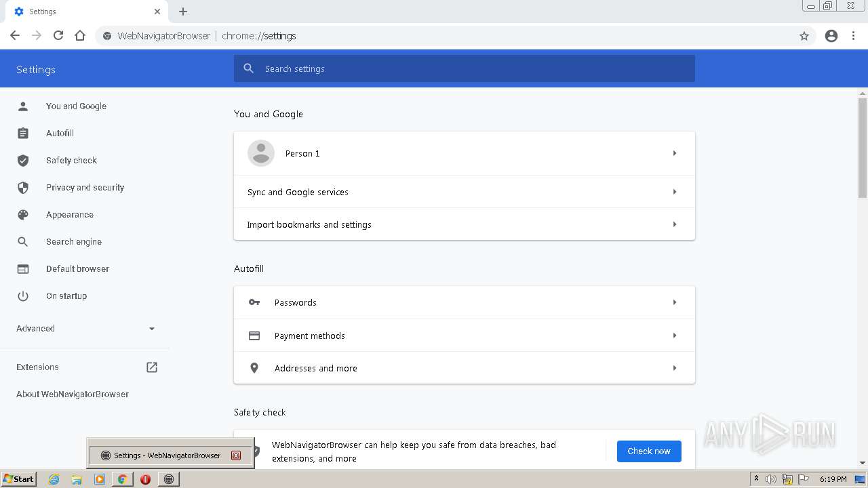Go to Safety check in sidebar
Viewport: 868px width, 488px height.
[71, 160]
